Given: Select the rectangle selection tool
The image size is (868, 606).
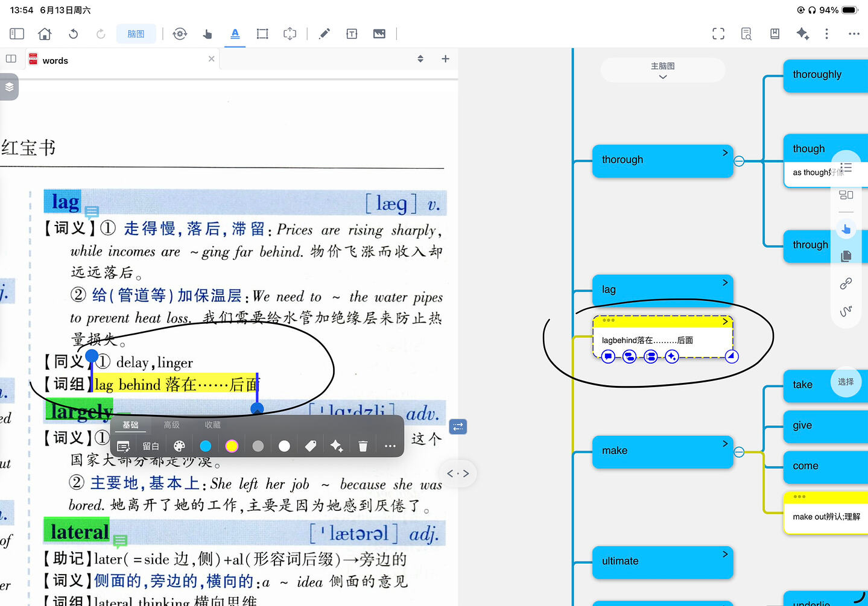Looking at the screenshot, I should coord(262,34).
